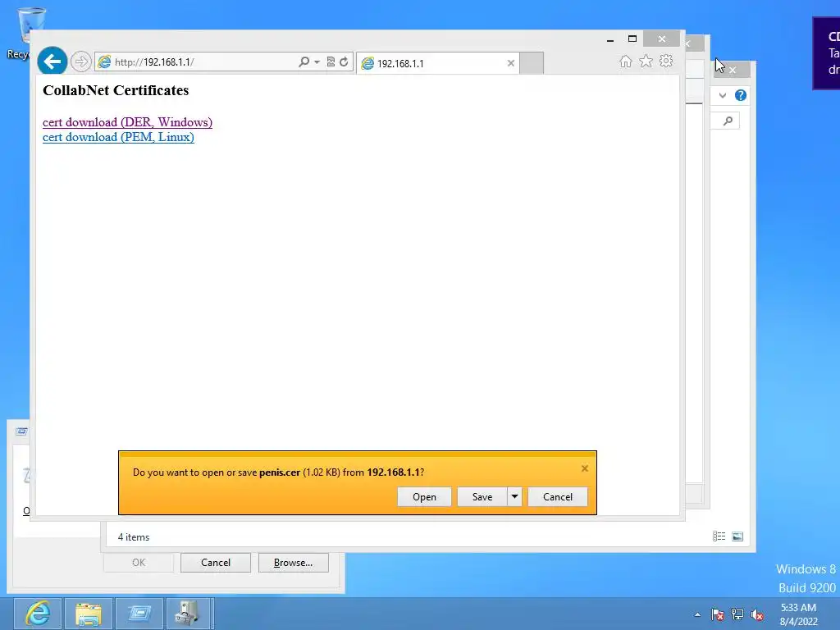This screenshot has height=630, width=840.
Task: Open the Recycle Bin desktop icon
Action: tap(25, 32)
